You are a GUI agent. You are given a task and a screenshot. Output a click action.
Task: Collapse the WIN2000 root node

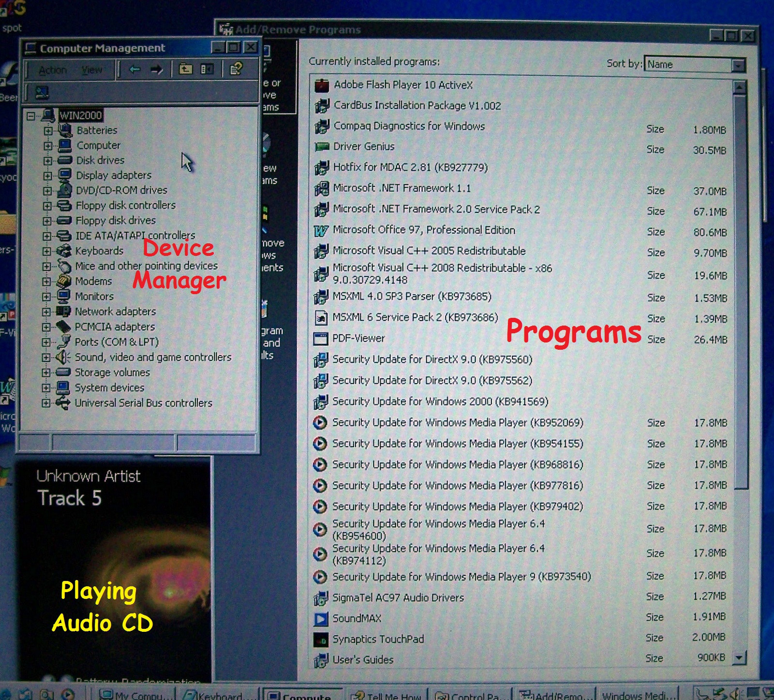31,116
